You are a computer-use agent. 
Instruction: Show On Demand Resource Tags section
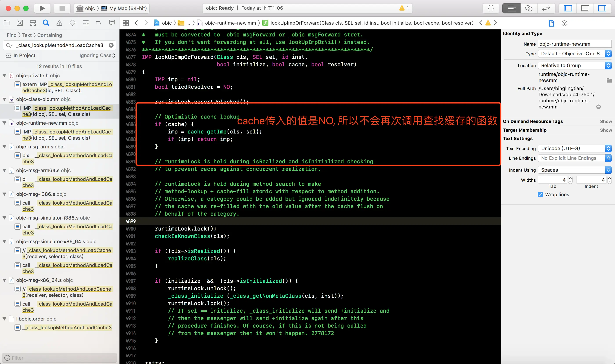[x=606, y=121]
